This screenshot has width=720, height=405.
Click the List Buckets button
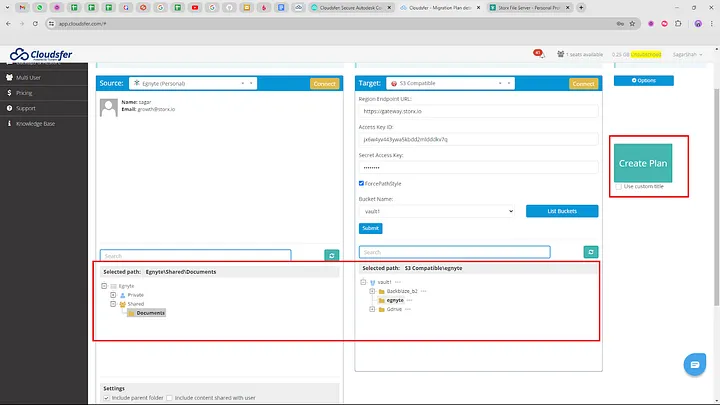pos(562,211)
